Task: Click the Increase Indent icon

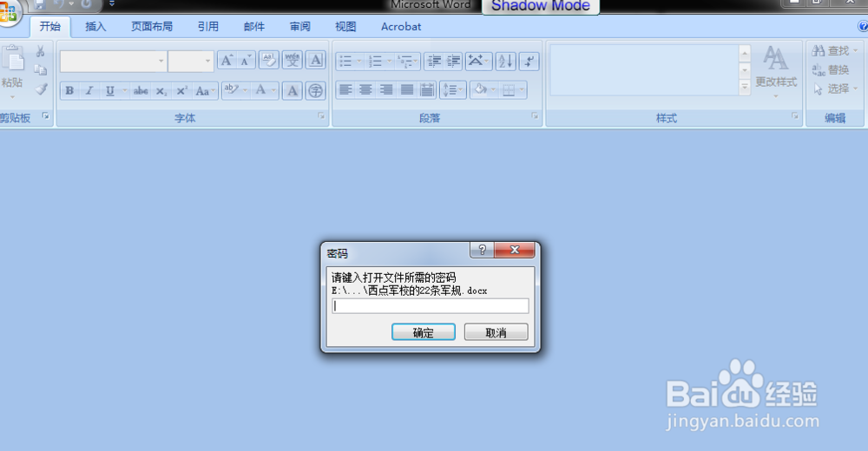Action: click(453, 61)
